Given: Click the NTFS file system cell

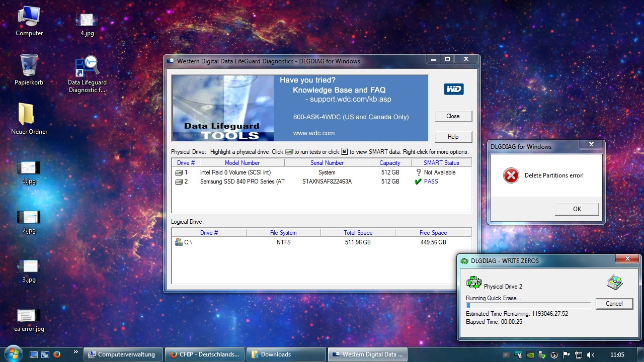Looking at the screenshot, I should 284,242.
